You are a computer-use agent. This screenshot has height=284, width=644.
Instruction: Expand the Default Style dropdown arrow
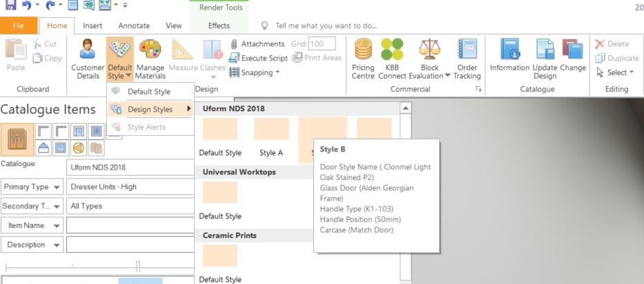[x=128, y=76]
